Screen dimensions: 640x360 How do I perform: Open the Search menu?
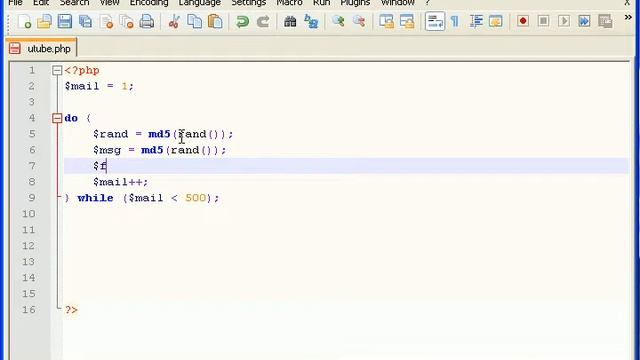[x=74, y=3]
